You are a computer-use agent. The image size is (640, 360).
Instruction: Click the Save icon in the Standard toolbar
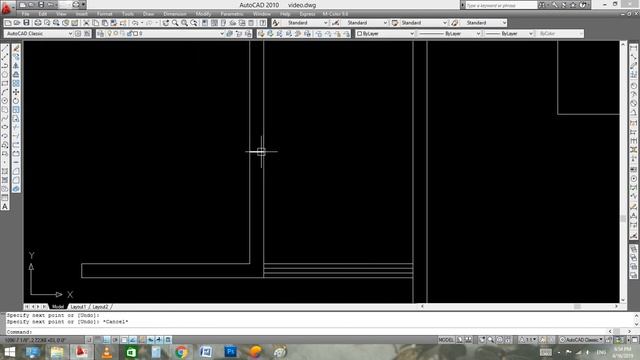coord(26,23)
